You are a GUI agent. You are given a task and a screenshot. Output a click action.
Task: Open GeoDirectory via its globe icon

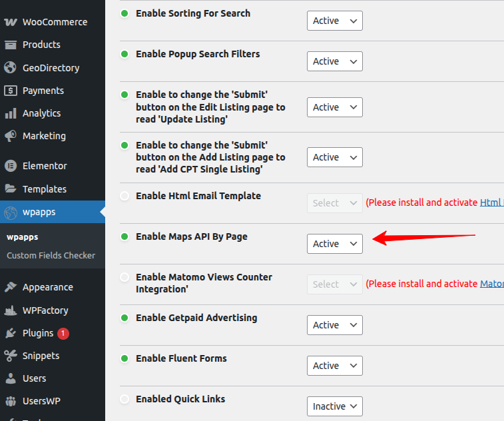tap(11, 68)
